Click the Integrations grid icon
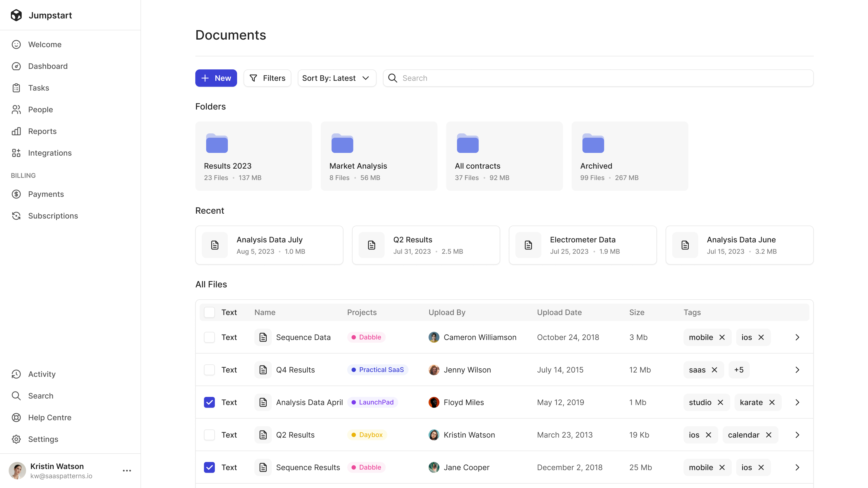The height and width of the screenshot is (488, 868). point(16,153)
